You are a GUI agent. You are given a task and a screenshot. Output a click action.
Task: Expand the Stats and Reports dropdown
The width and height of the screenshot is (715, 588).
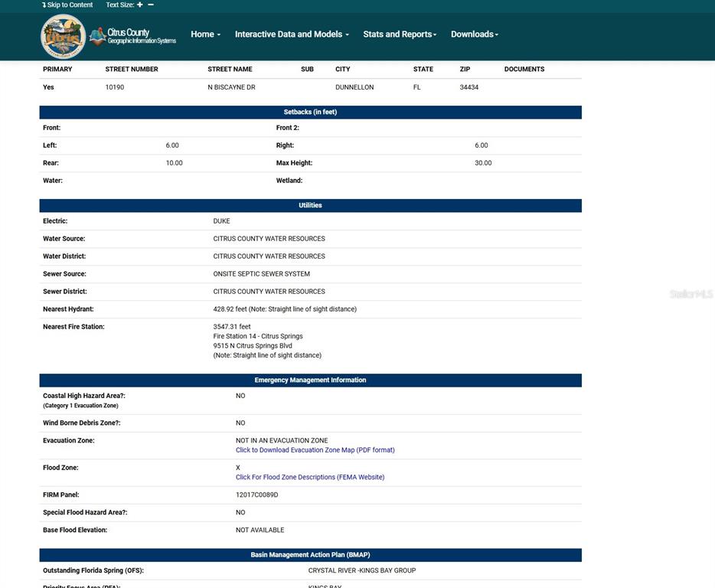pyautogui.click(x=400, y=34)
